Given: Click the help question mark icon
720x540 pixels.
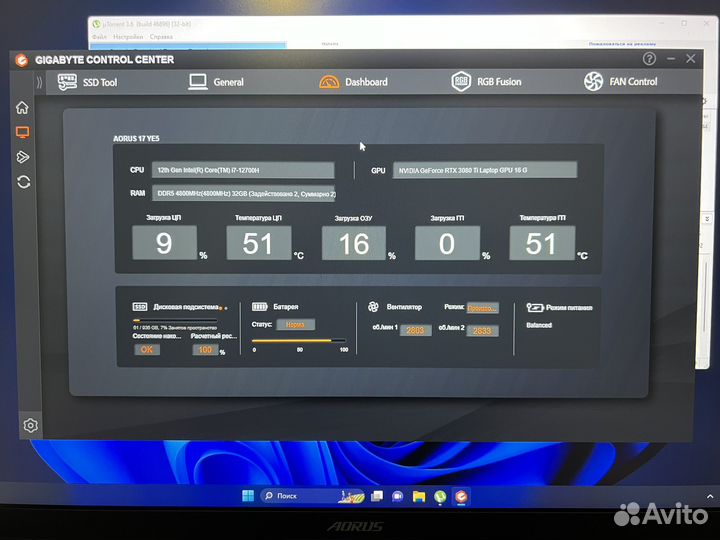Looking at the screenshot, I should pos(649,59).
